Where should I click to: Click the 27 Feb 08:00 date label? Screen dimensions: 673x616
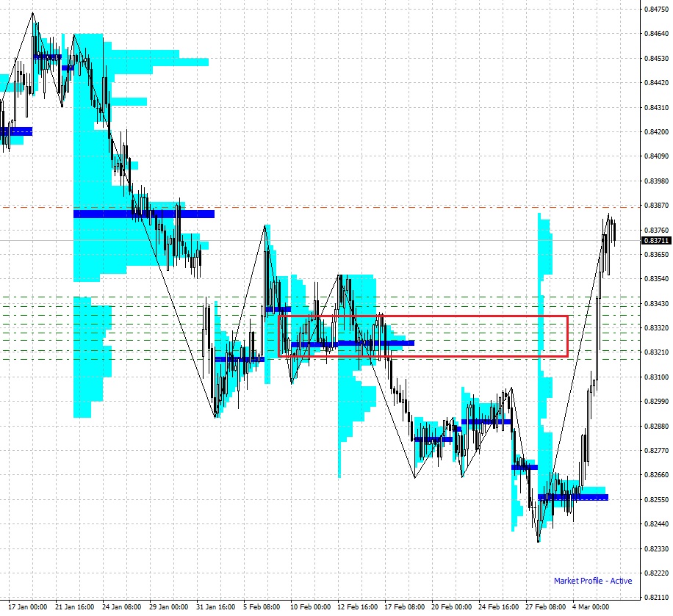point(545,607)
